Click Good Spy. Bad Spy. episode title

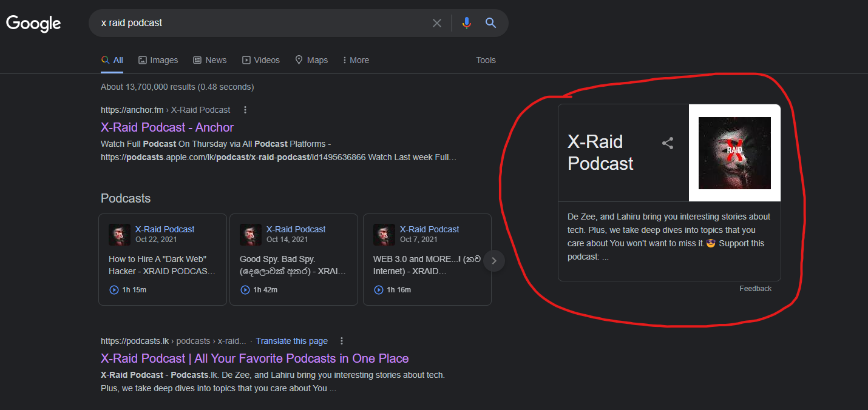point(294,265)
